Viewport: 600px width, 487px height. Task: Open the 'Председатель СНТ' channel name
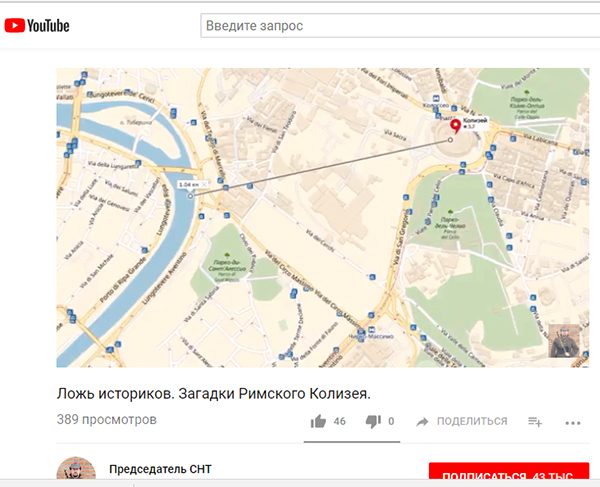[160, 469]
